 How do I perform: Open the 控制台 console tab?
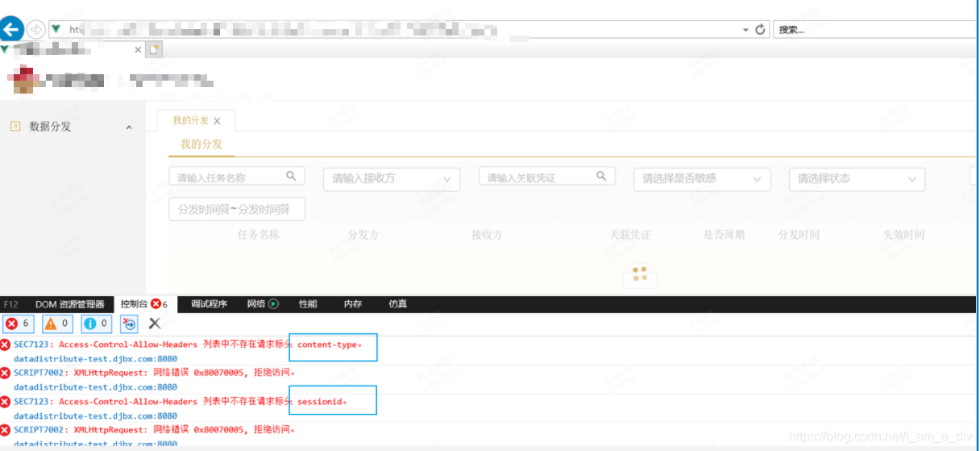tap(143, 304)
